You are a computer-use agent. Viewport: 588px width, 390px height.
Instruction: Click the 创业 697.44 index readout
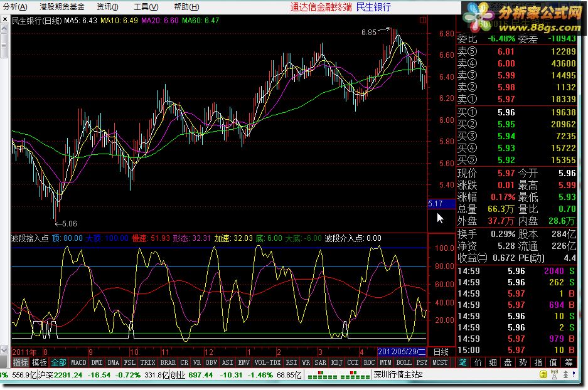coord(191,375)
